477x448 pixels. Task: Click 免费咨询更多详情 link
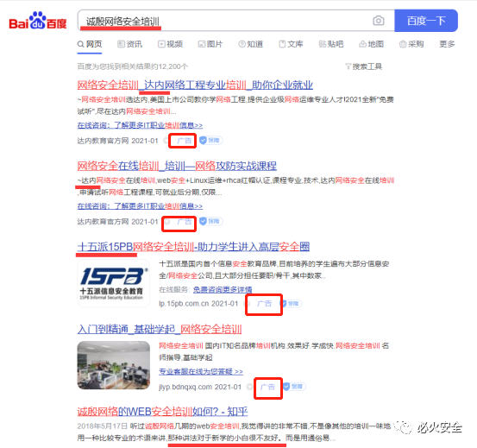click(x=223, y=289)
